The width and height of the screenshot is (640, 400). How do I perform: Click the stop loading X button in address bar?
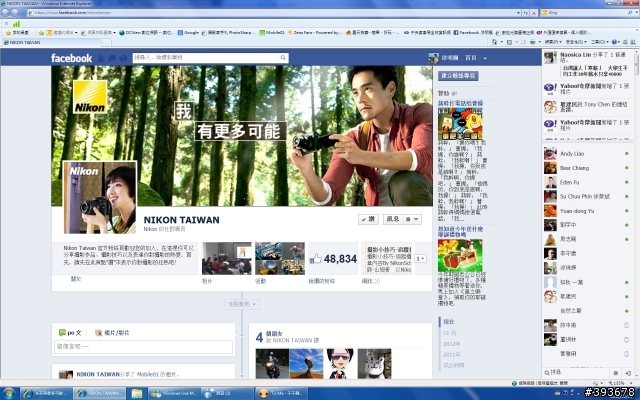pos(533,13)
